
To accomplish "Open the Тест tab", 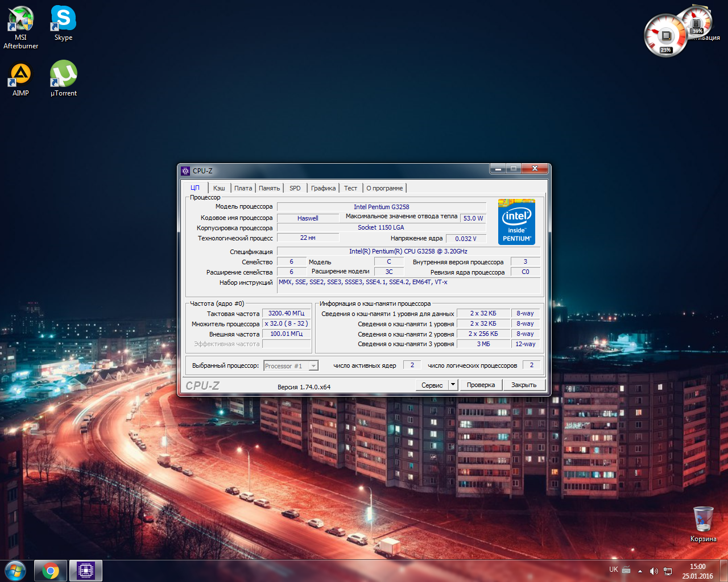I will pos(351,188).
